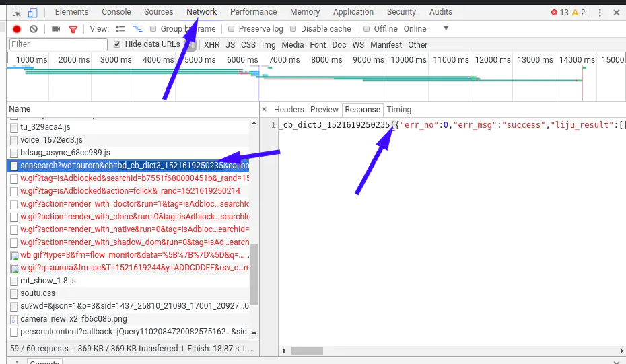Select the w.gif?q=aurora&fm=se request

click(128, 268)
